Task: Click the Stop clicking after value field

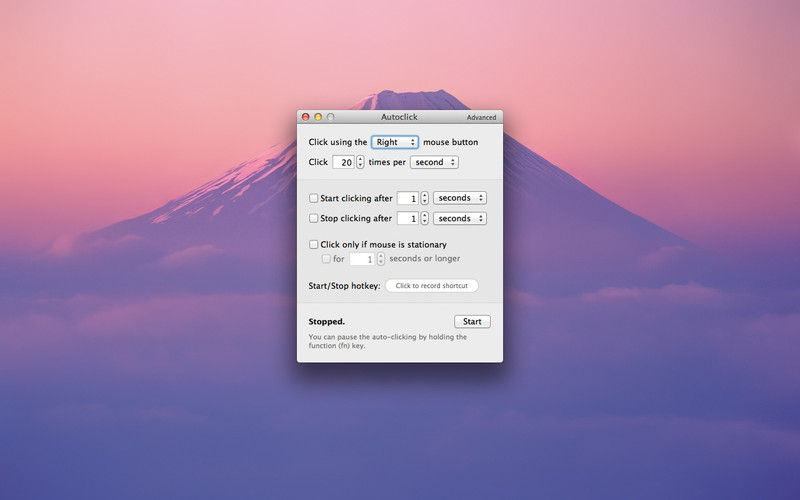Action: 408,218
